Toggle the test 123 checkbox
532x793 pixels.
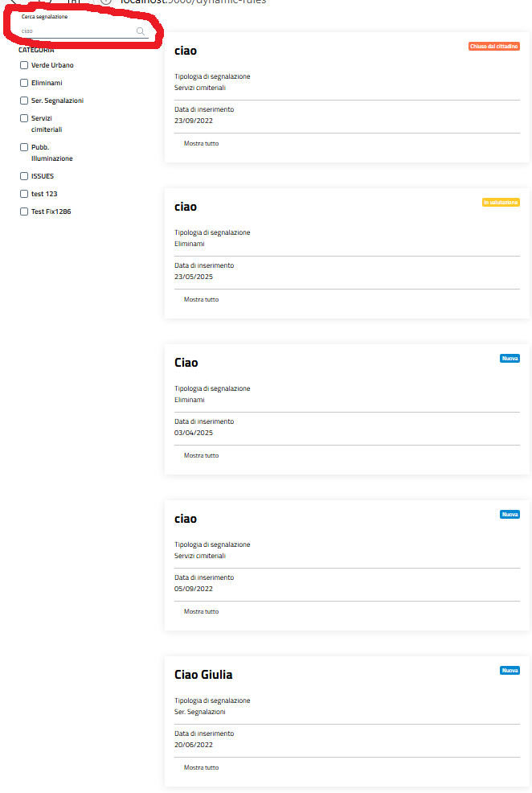(x=24, y=194)
